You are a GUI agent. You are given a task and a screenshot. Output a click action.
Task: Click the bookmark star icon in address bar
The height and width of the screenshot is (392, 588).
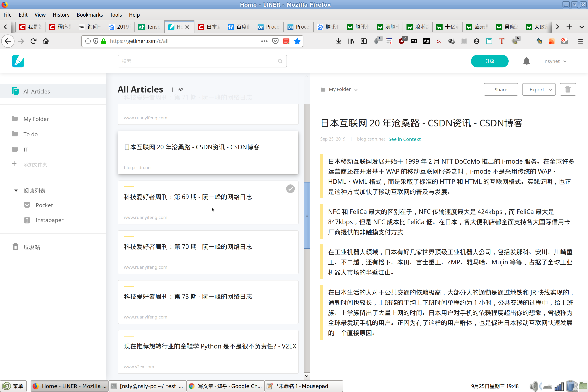298,41
